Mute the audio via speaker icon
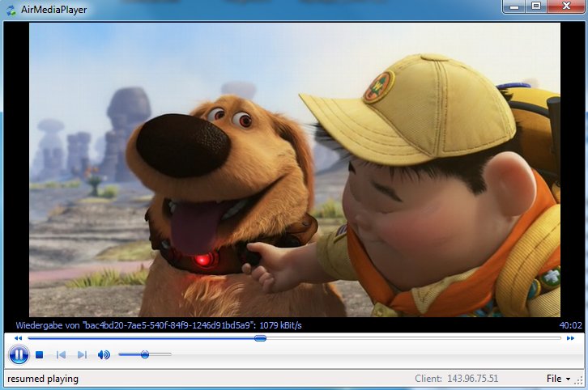This screenshot has height=390, width=588. pyautogui.click(x=104, y=354)
